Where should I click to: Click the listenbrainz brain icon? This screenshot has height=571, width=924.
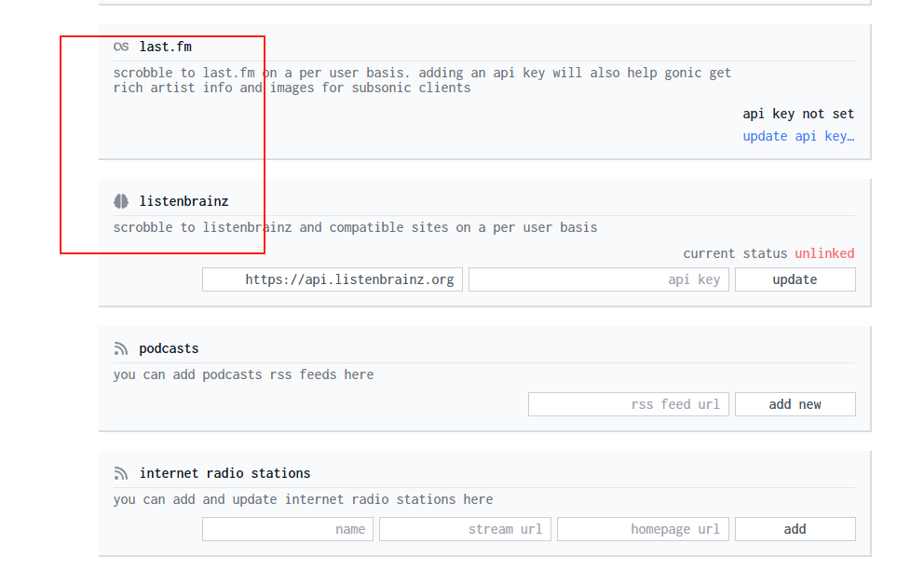coord(121,201)
